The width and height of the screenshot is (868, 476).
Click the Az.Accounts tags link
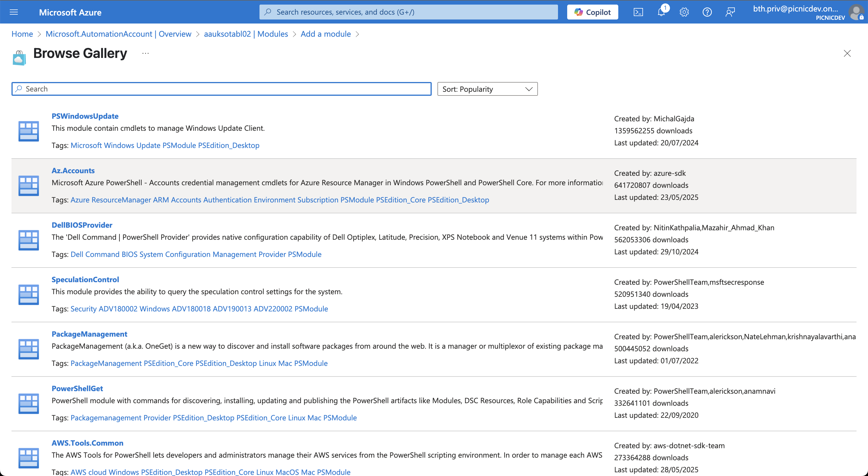coord(280,200)
